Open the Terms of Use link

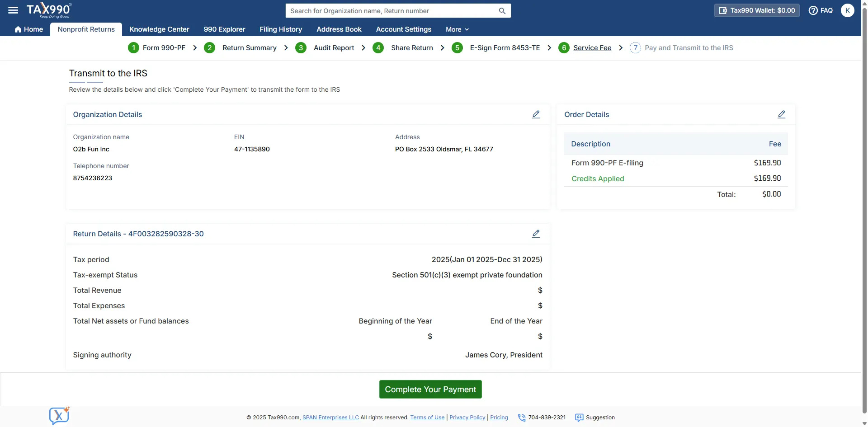coord(427,418)
